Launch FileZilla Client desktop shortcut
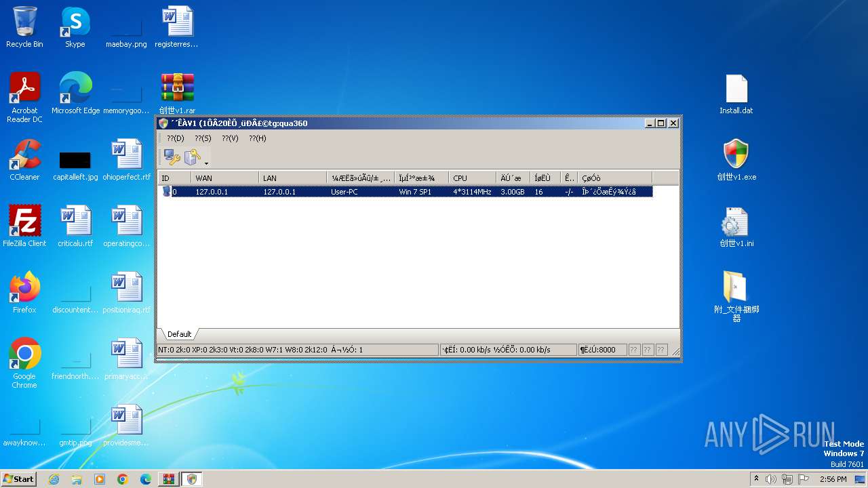 click(x=24, y=226)
